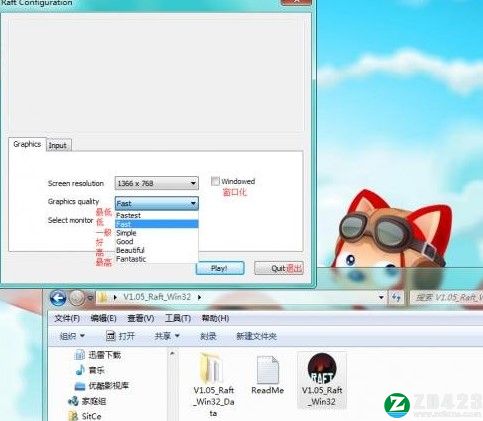483x421 pixels.
Task: Select 迅雷下载 in navigation pane
Action: click(x=98, y=355)
